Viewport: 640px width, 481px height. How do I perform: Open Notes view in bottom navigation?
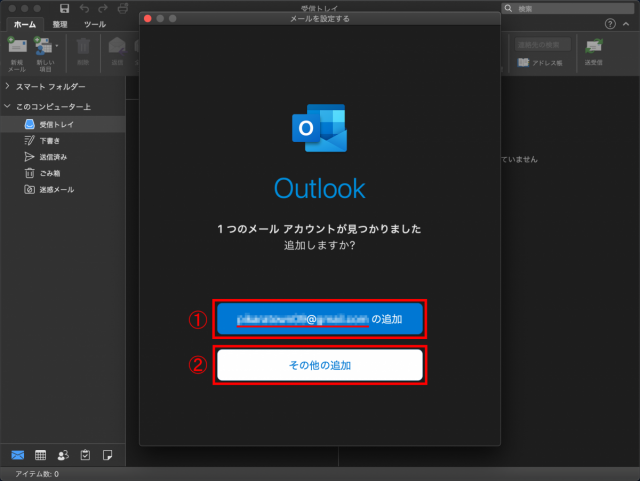pyautogui.click(x=107, y=455)
